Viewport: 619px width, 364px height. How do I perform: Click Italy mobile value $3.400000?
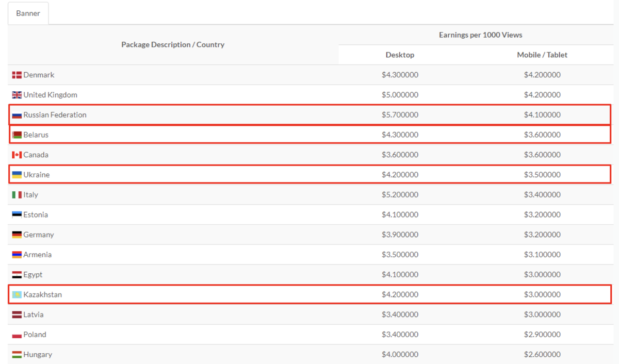(542, 195)
